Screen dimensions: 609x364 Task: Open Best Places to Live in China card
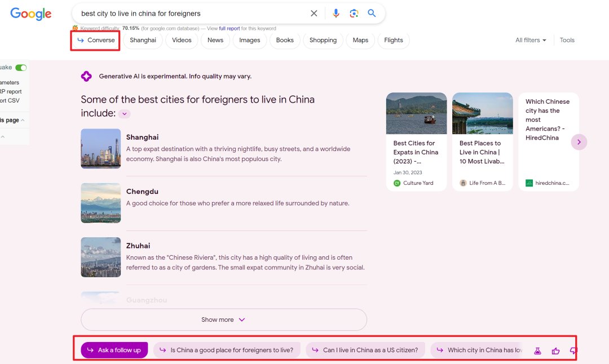tap(482, 141)
